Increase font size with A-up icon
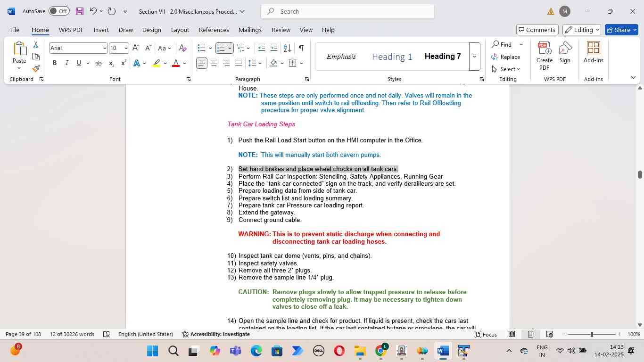 (136, 48)
